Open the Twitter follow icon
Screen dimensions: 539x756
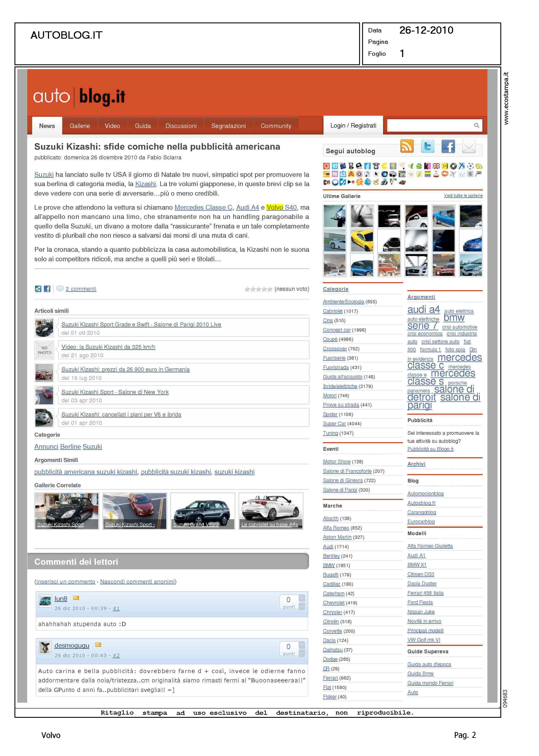point(428,146)
